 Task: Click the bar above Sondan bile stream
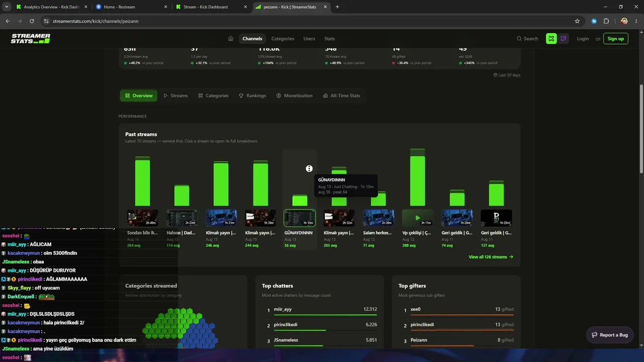142,182
